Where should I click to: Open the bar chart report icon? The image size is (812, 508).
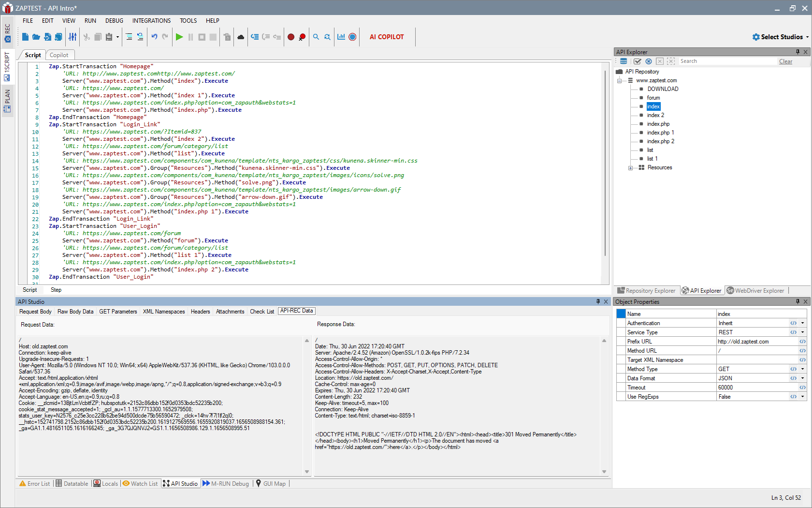341,37
